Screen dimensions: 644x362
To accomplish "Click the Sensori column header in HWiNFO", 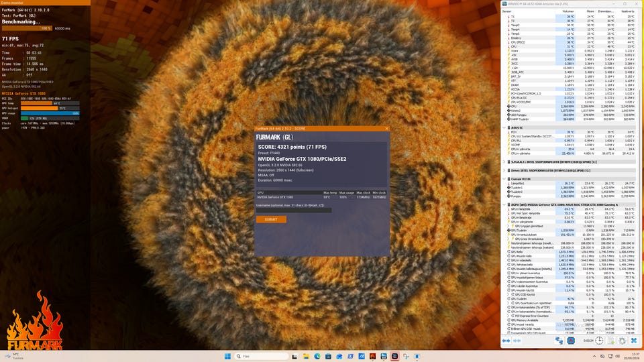I will click(507, 11).
